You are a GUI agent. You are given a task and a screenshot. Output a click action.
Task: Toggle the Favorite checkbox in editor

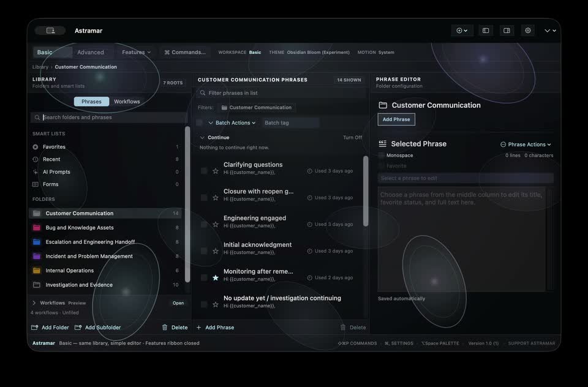click(x=382, y=166)
